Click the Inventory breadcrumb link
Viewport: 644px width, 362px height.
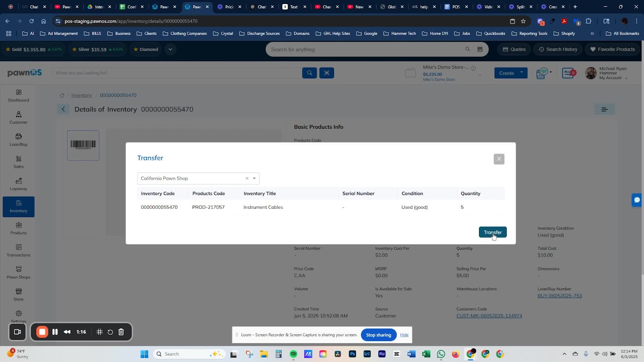(x=81, y=95)
